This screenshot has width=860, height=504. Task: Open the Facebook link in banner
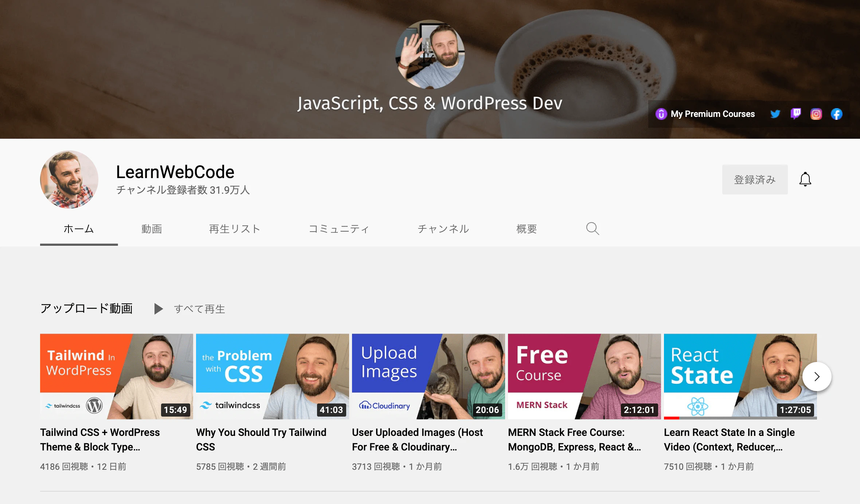tap(836, 114)
